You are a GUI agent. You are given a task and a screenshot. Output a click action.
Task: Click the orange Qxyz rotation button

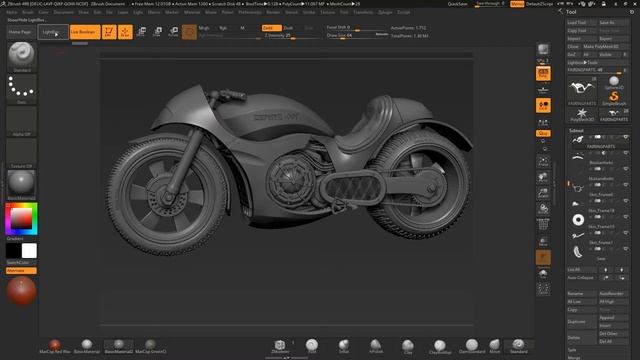coord(543,133)
